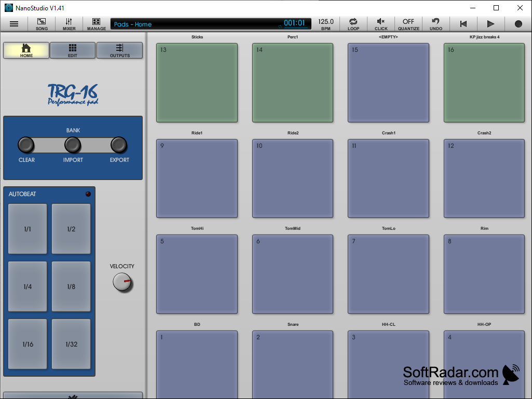Viewport: 532px width, 399px height.
Task: Rewind to song start
Action: (463, 24)
